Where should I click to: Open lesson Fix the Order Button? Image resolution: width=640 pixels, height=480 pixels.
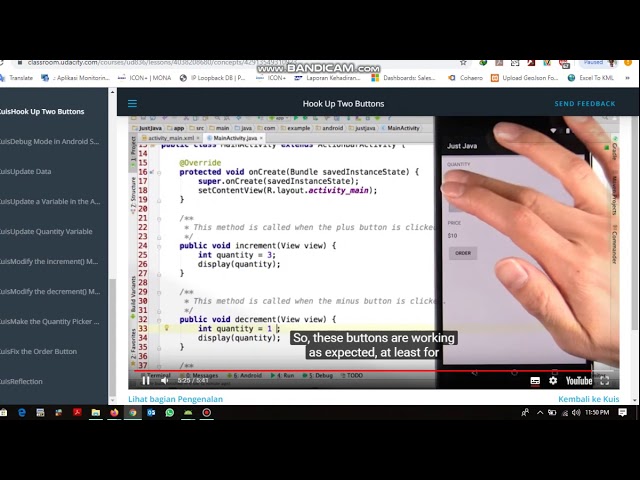click(38, 351)
